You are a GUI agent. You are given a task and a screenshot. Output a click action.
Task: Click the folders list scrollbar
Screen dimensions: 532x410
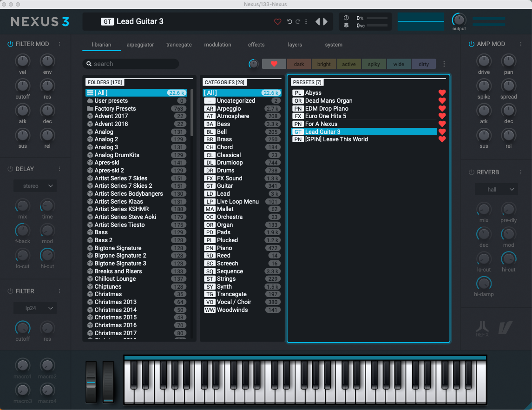pos(192,112)
